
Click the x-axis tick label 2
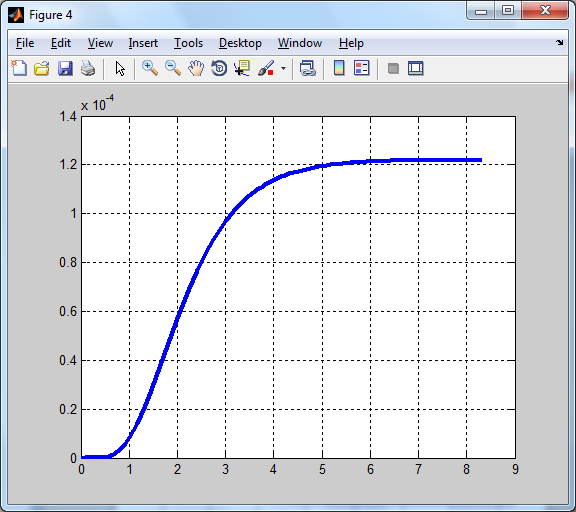click(177, 469)
